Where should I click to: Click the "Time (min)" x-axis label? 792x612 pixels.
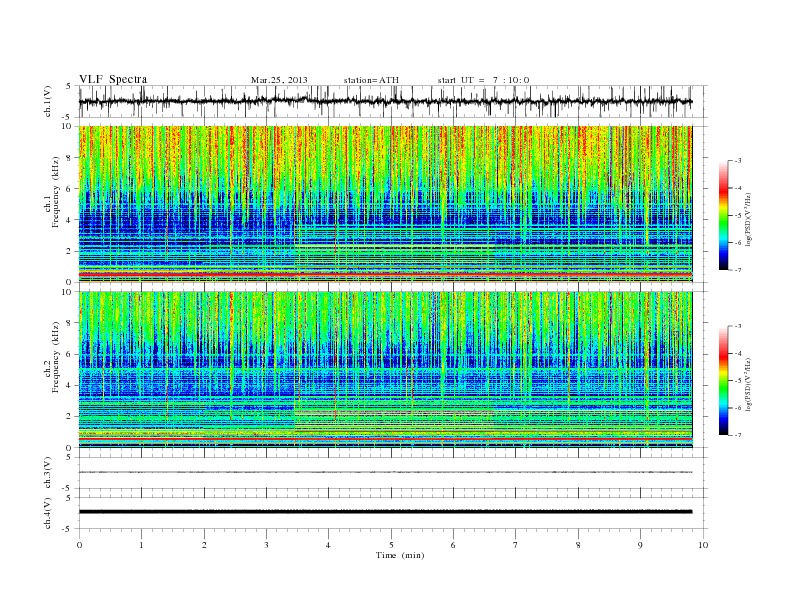click(400, 555)
